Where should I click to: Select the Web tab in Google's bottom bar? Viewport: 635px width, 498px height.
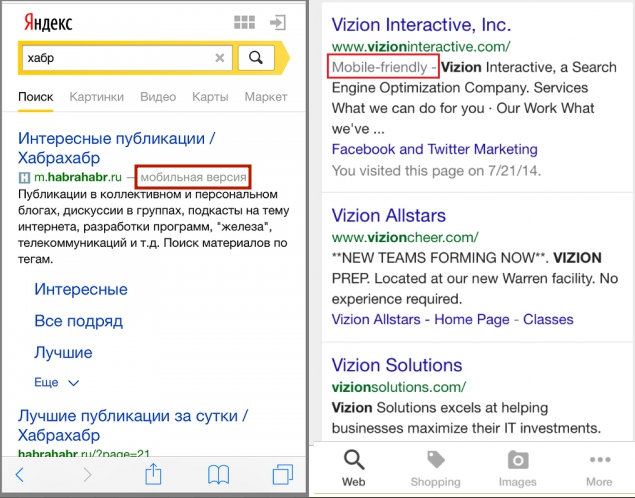(354, 468)
